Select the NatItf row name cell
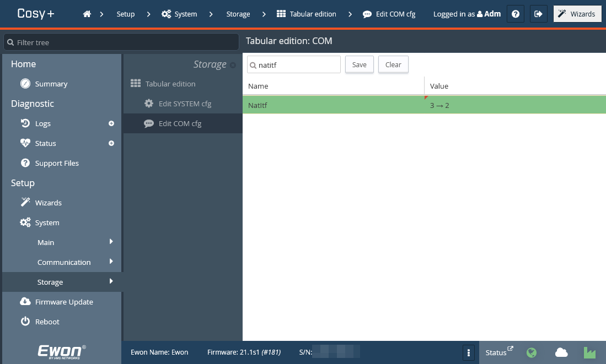This screenshot has width=606, height=364. pyautogui.click(x=334, y=105)
